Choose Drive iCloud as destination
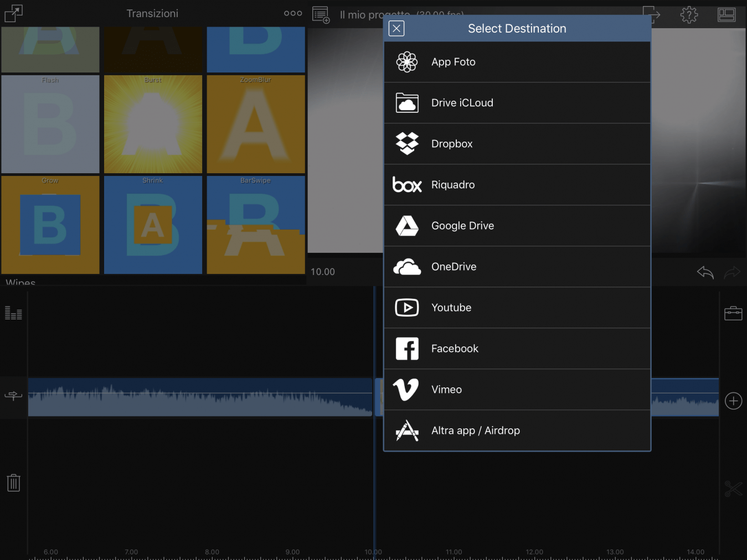This screenshot has width=747, height=560. coord(517,103)
